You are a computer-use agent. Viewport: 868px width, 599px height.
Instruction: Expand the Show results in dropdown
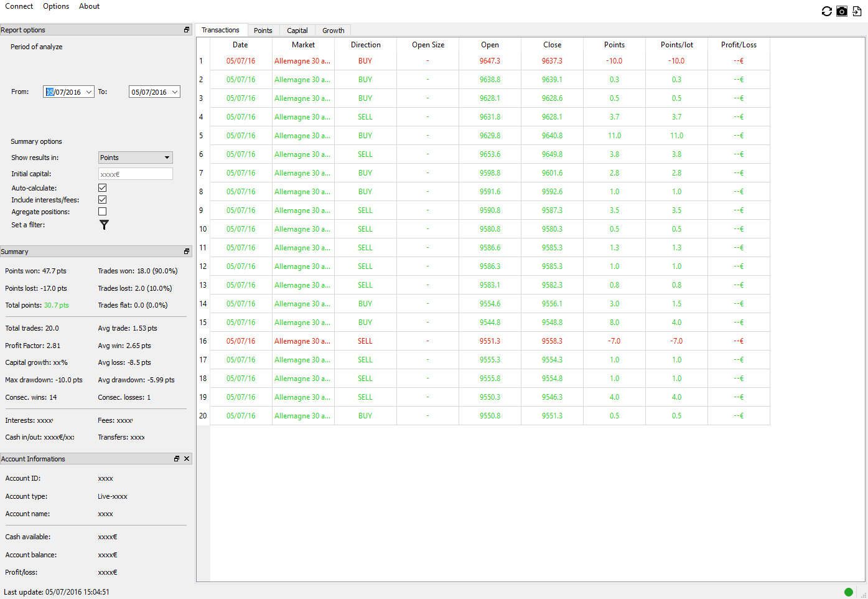click(x=167, y=158)
